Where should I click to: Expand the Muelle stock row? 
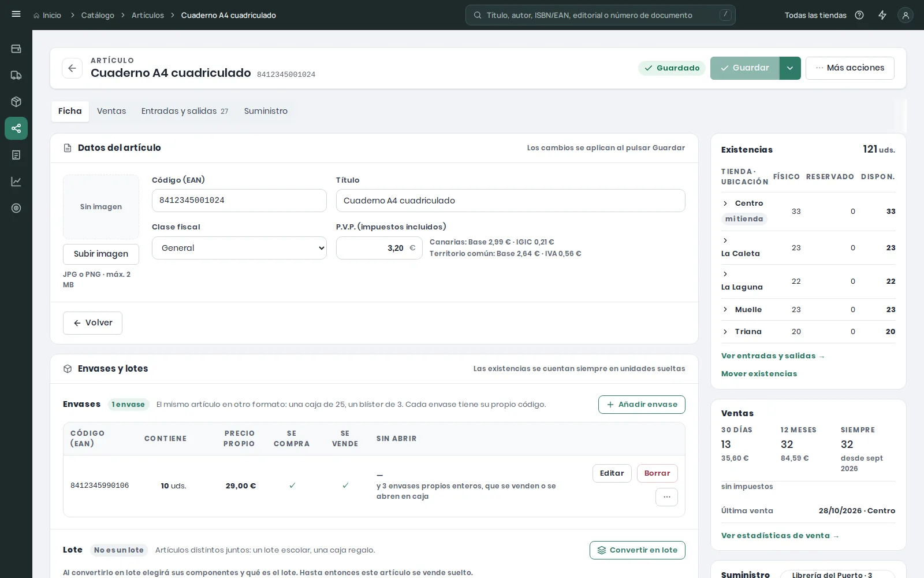[725, 310]
